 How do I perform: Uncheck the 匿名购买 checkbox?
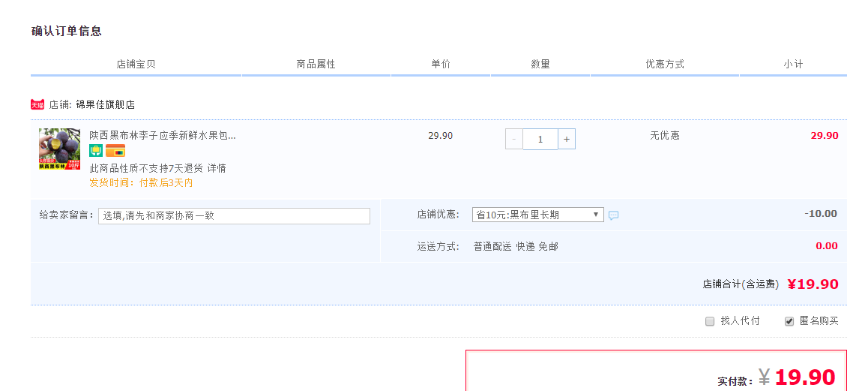pyautogui.click(x=789, y=321)
